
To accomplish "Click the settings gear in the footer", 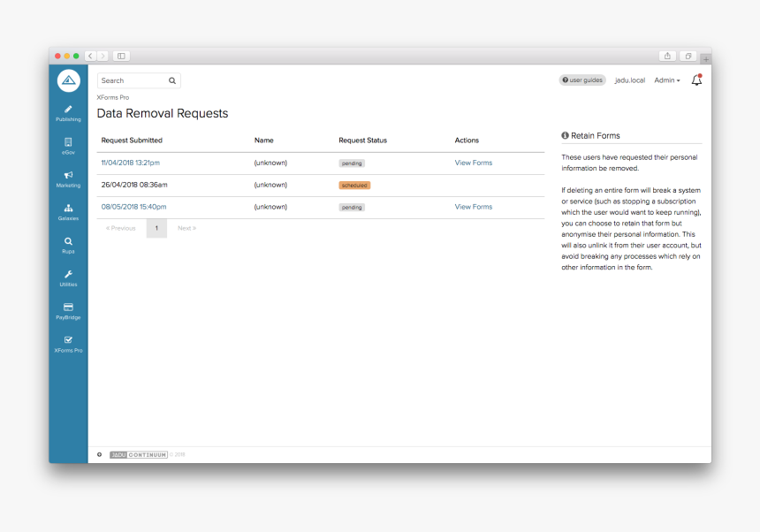I will (x=98, y=454).
